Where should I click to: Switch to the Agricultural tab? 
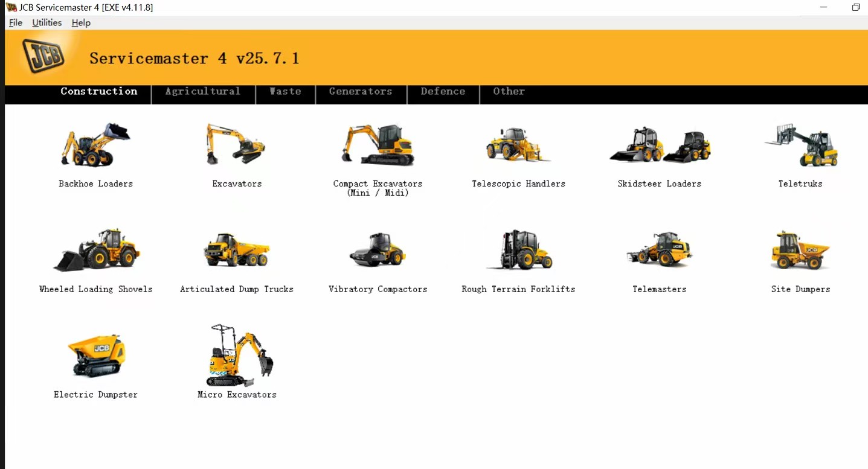tap(203, 92)
